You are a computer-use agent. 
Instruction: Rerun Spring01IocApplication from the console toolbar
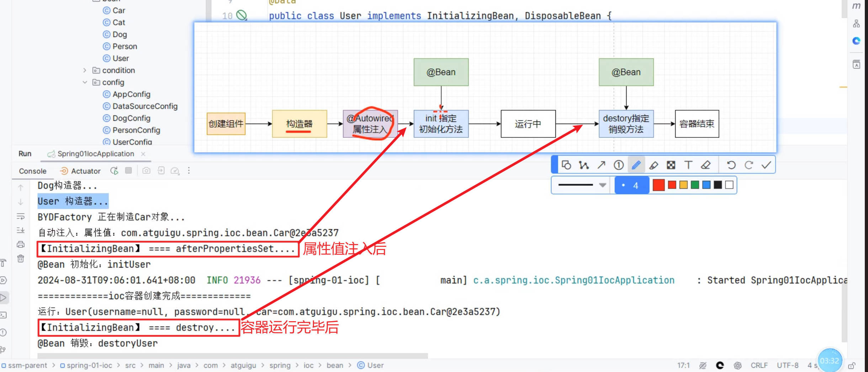114,171
